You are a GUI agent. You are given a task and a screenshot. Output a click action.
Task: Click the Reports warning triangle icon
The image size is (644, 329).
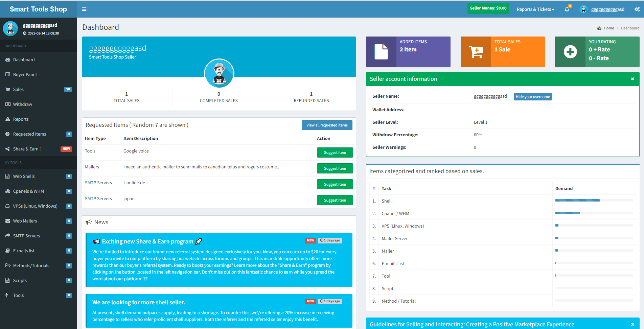tap(8, 119)
